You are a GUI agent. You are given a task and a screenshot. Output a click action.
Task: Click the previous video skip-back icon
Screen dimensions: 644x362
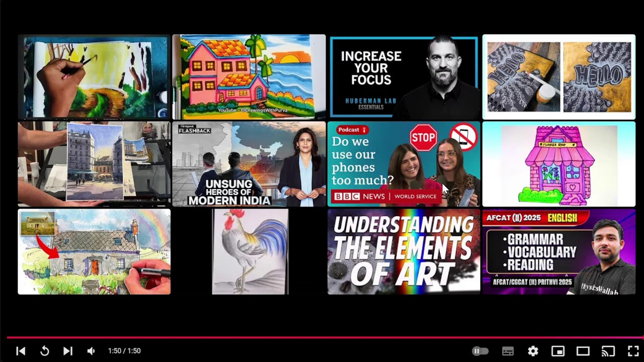point(21,351)
